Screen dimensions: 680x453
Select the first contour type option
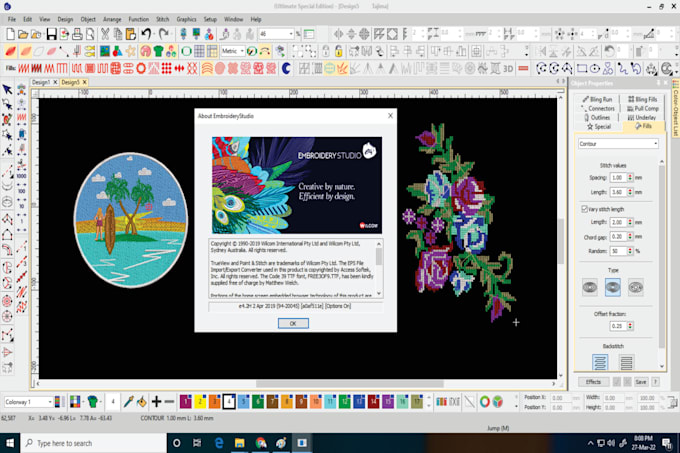tap(590, 287)
